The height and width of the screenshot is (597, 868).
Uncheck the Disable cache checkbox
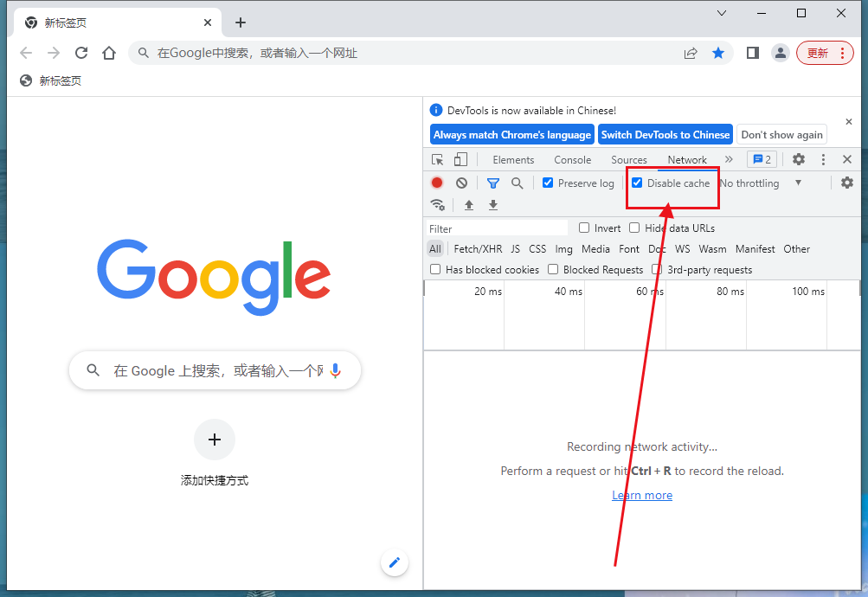pos(637,183)
